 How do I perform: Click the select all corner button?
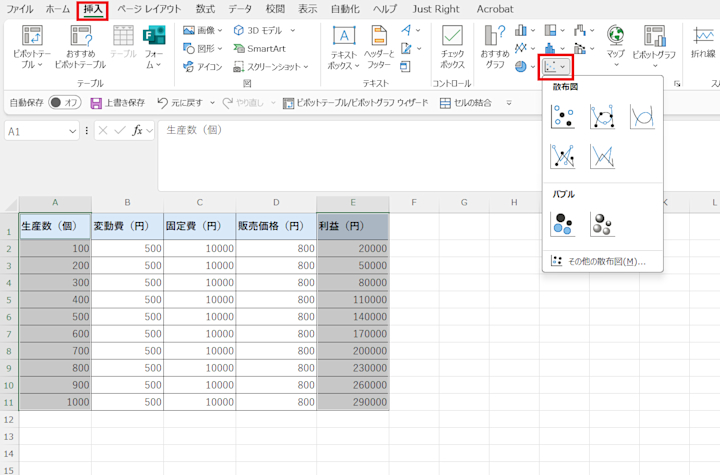pos(10,204)
